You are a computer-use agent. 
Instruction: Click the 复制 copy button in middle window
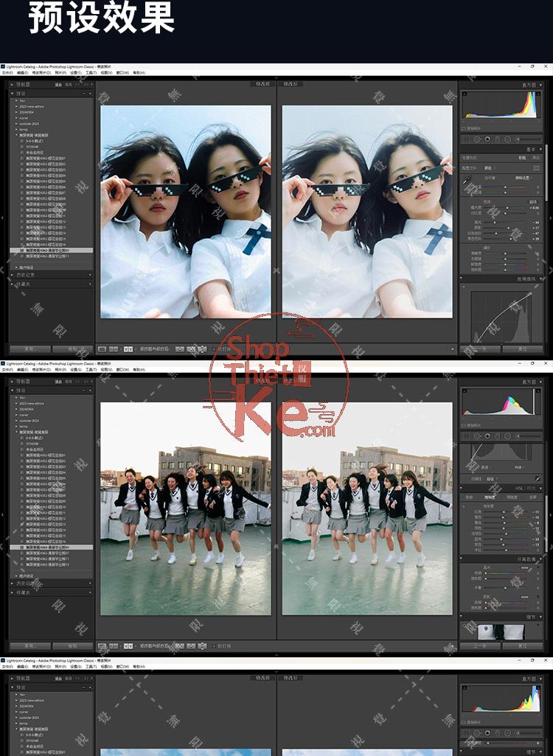pos(29,645)
